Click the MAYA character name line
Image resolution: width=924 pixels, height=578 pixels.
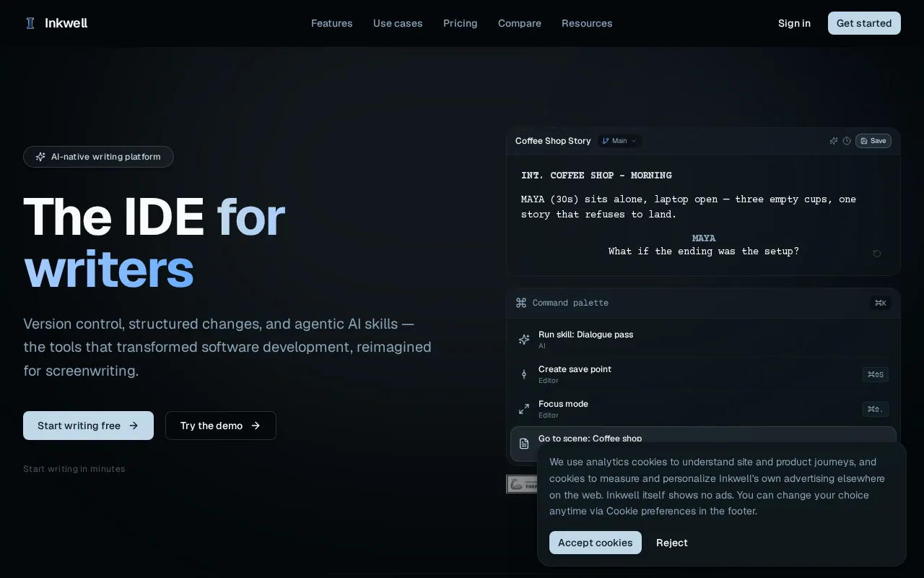click(704, 238)
